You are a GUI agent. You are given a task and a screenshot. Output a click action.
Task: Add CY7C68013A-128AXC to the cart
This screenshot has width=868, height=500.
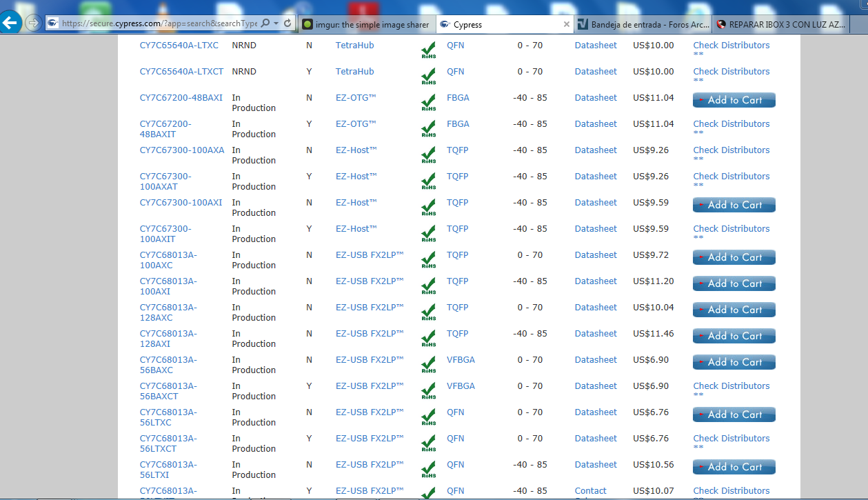[x=734, y=310]
